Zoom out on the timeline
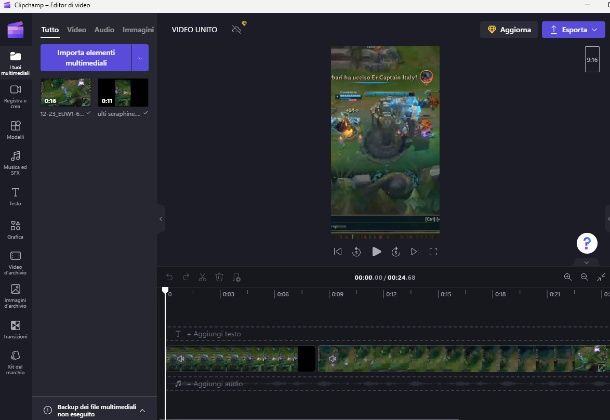The image size is (610, 420). (x=584, y=277)
